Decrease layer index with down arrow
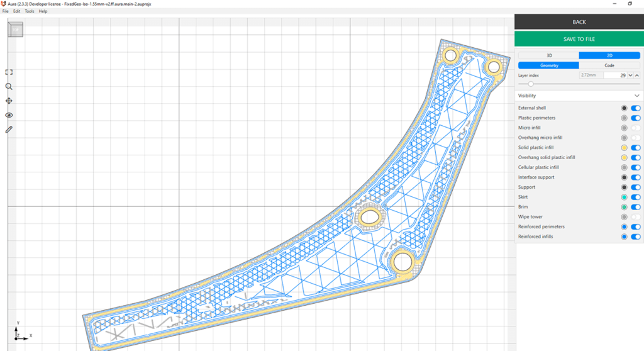This screenshot has width=644, height=351. [x=630, y=75]
